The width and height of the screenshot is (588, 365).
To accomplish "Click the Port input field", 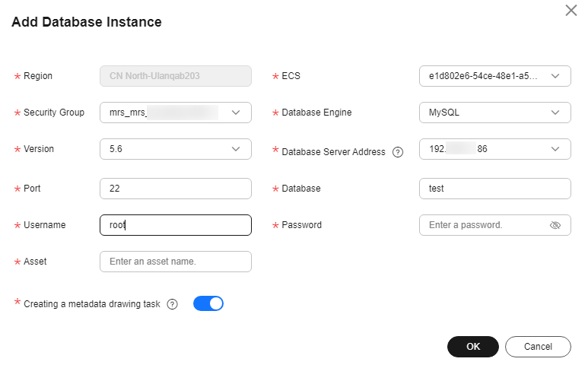I will (175, 189).
